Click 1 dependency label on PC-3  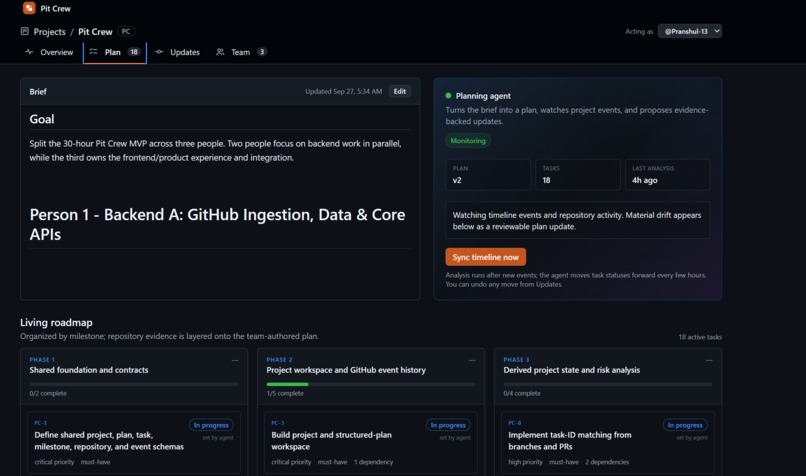point(373,462)
